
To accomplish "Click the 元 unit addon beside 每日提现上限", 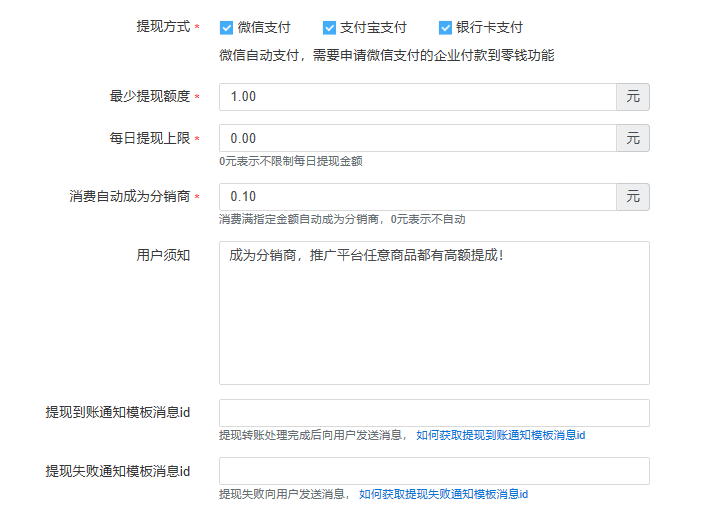I will [633, 139].
